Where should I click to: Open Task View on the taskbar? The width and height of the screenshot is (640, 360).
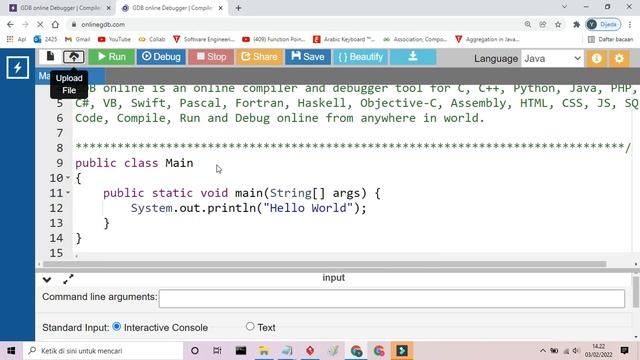217,351
